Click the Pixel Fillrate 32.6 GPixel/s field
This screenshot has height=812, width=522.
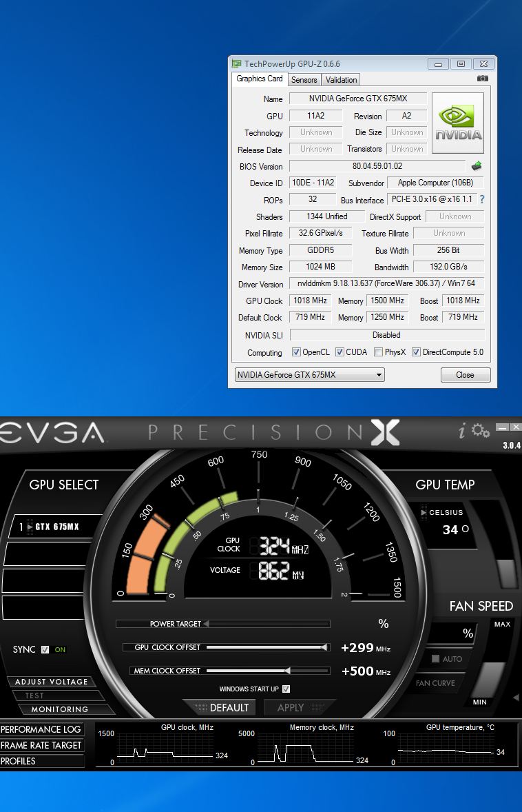[320, 233]
